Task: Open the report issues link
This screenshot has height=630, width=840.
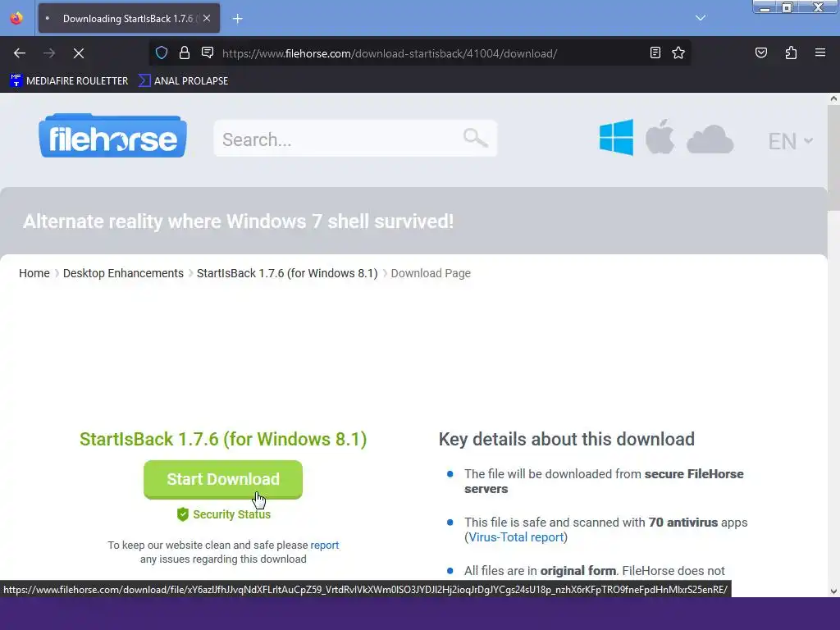Action: [x=325, y=545]
